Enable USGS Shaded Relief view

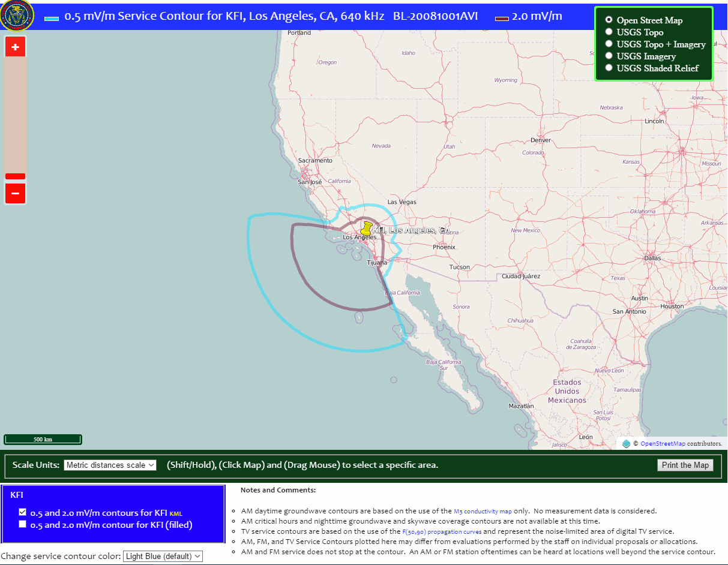tap(609, 68)
